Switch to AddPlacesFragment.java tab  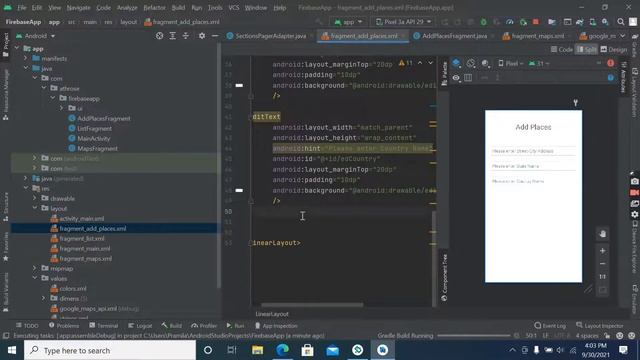[x=453, y=36]
